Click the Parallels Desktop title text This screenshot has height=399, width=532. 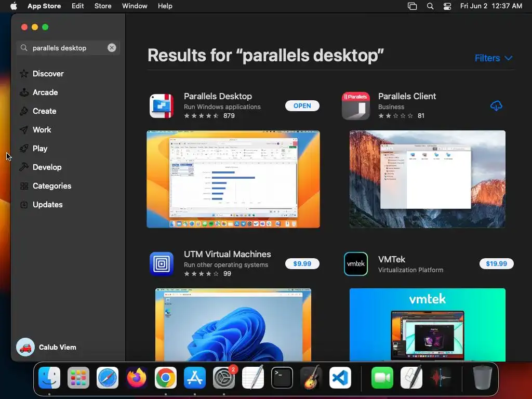pyautogui.click(x=218, y=96)
